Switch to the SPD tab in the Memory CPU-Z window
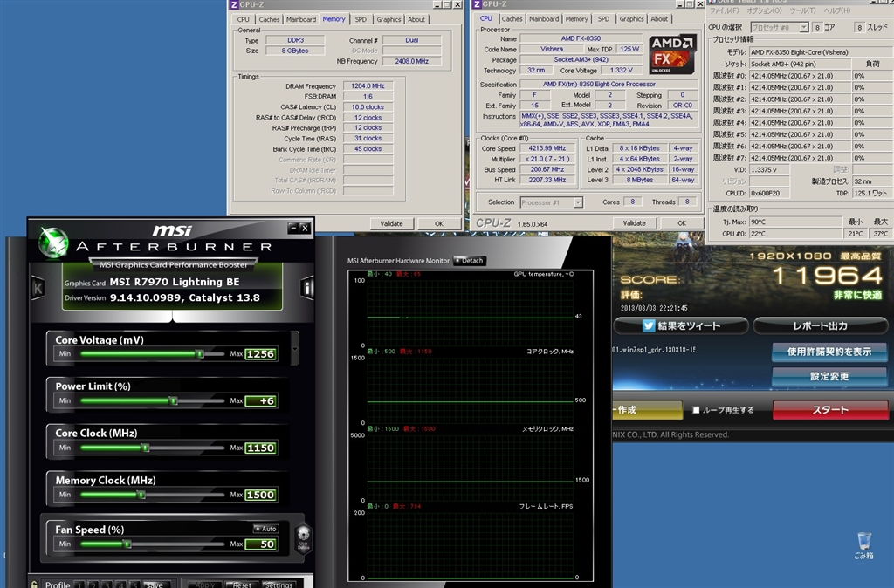894x588 pixels. click(x=361, y=19)
